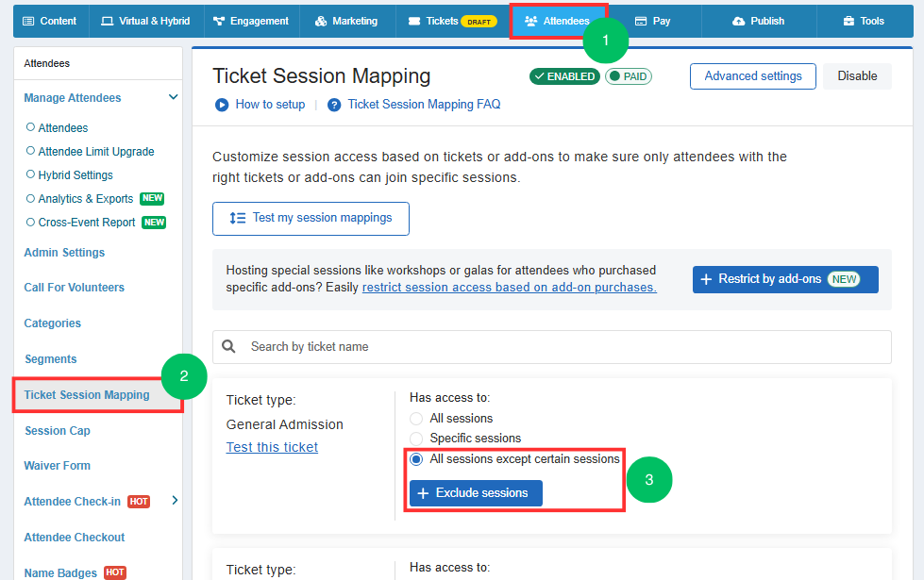Click the Virtual & Hybrid laptop icon

(108, 21)
